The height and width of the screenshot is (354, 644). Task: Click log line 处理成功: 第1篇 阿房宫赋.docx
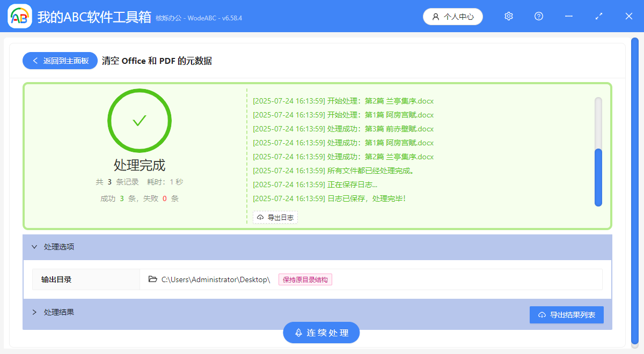(x=343, y=143)
